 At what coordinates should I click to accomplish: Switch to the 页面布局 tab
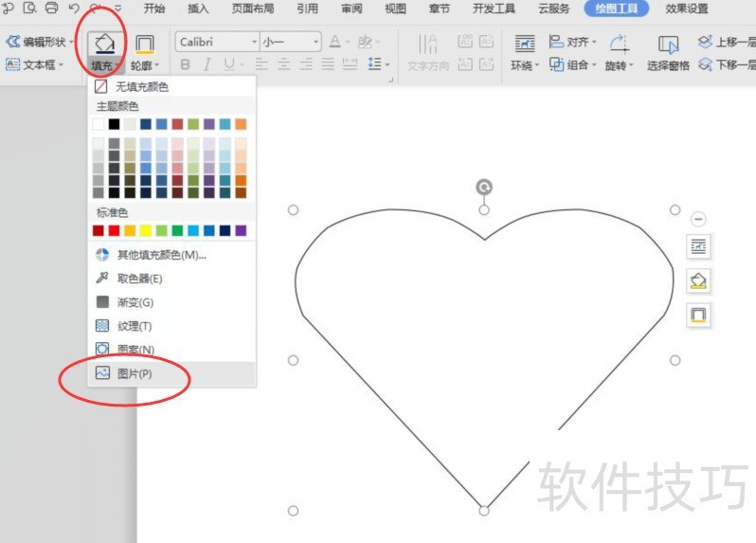(x=253, y=9)
